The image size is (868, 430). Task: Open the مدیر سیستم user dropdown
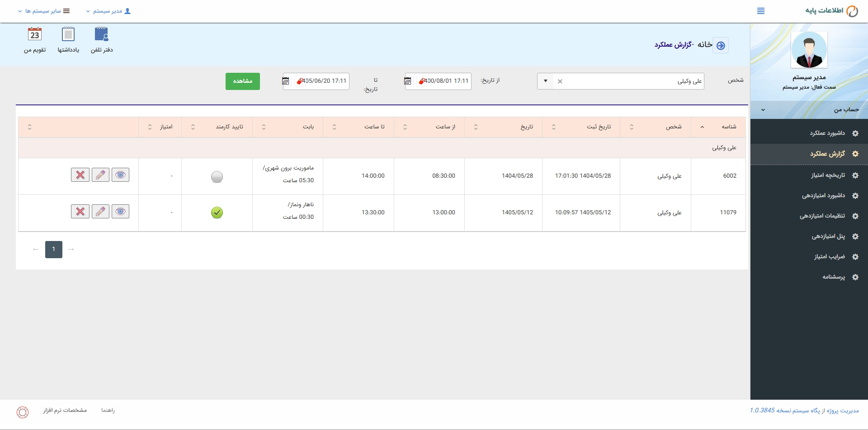click(x=108, y=11)
